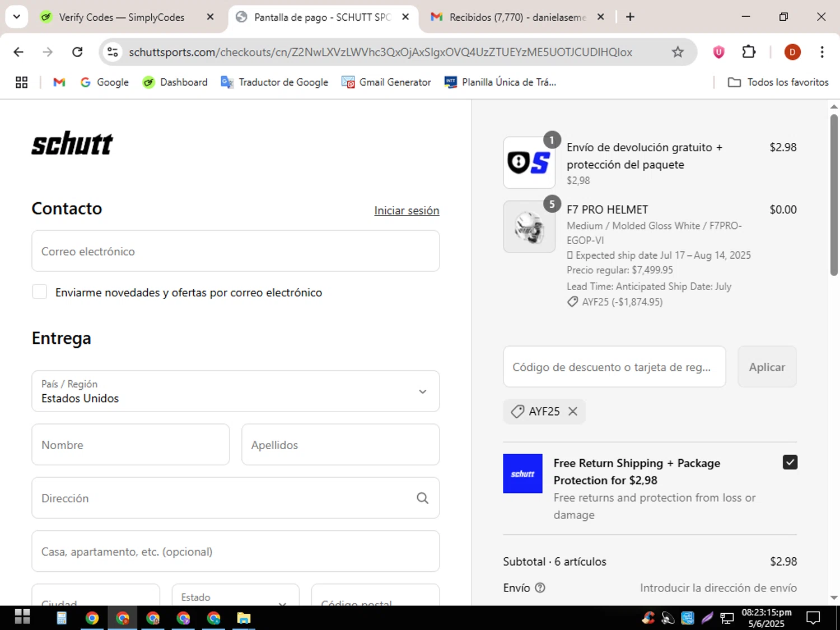Viewport: 840px width, 630px height.
Task: Open Todos los favoritos folder
Action: (778, 82)
